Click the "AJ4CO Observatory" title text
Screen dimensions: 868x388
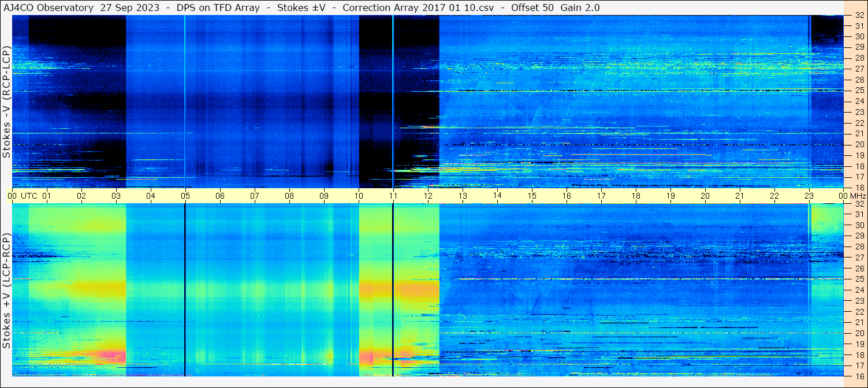point(49,8)
